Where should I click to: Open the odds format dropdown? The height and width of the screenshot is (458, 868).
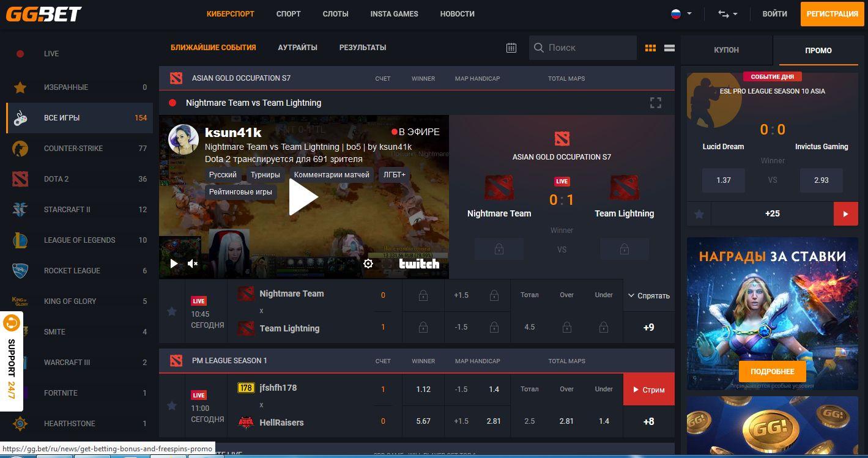(x=727, y=13)
